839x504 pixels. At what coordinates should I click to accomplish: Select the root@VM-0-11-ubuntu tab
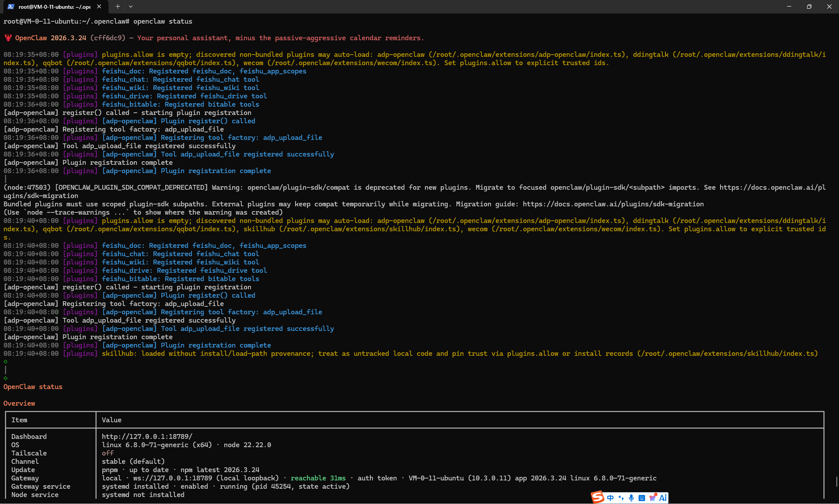[x=55, y=7]
